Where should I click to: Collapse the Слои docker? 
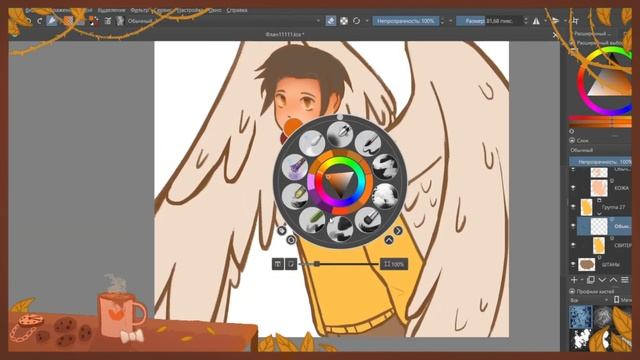[x=572, y=140]
